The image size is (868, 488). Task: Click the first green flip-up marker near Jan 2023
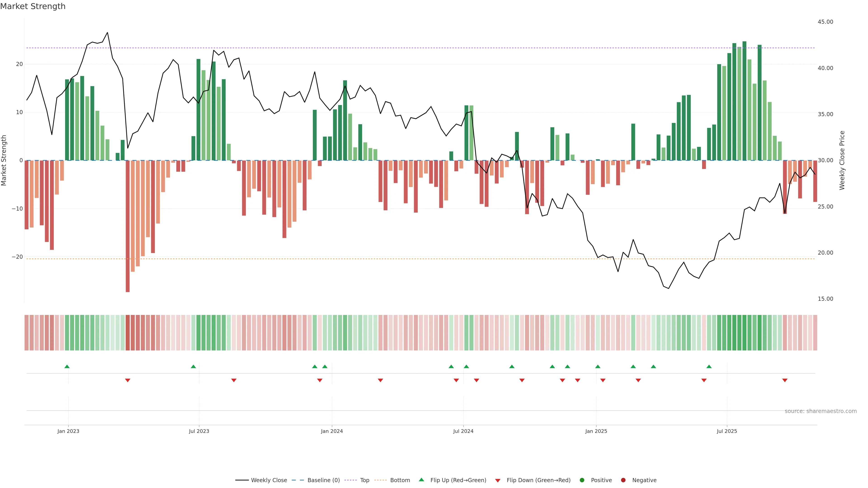pyautogui.click(x=67, y=366)
